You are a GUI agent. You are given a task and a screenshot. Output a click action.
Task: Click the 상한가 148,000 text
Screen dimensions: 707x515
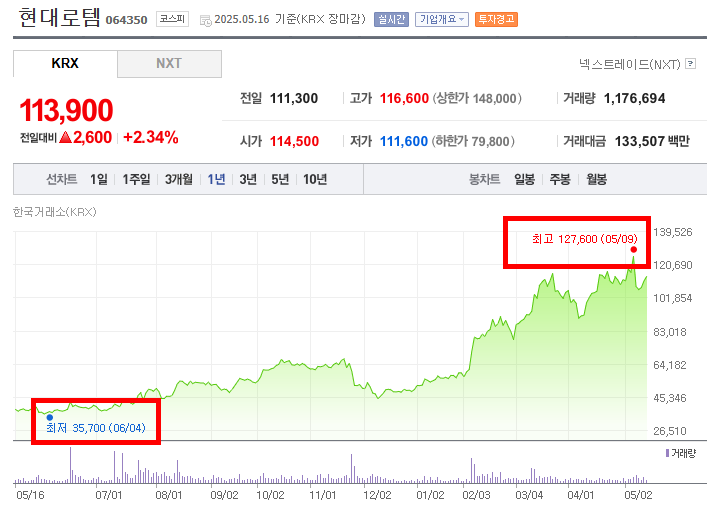click(x=477, y=98)
